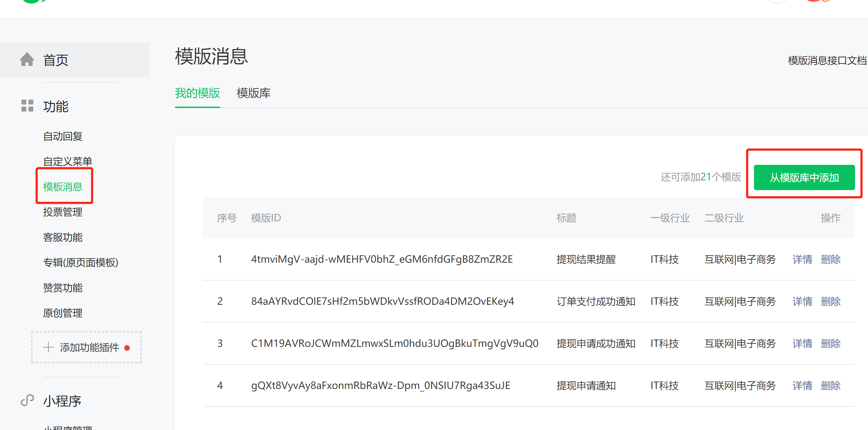Select 模板消息 in the sidebar

tap(63, 187)
